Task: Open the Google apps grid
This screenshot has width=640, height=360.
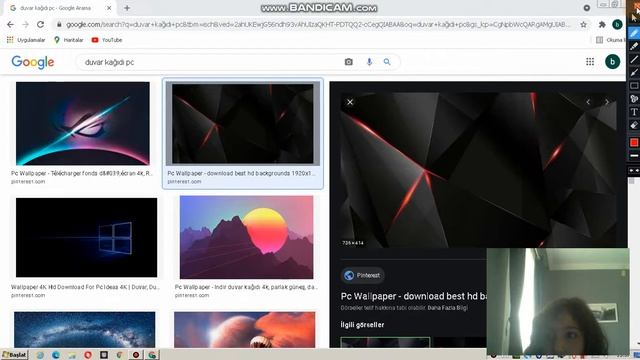Action: [x=590, y=62]
